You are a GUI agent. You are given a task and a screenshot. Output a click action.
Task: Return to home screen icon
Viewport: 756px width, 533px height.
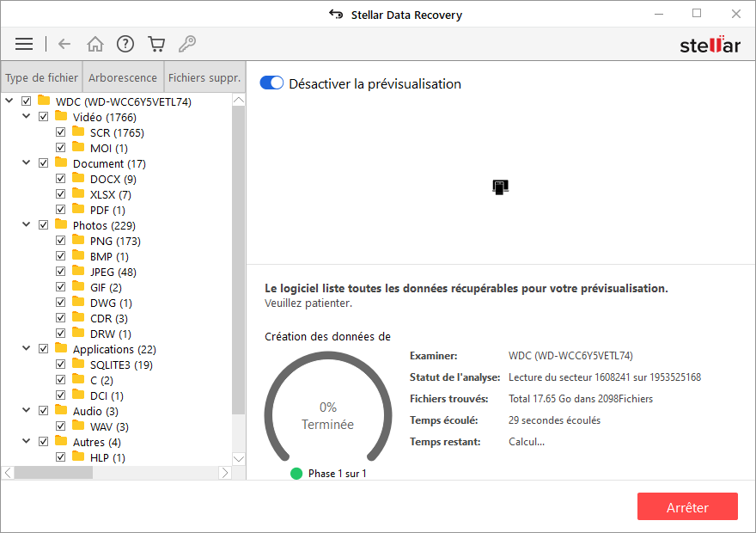(95, 44)
